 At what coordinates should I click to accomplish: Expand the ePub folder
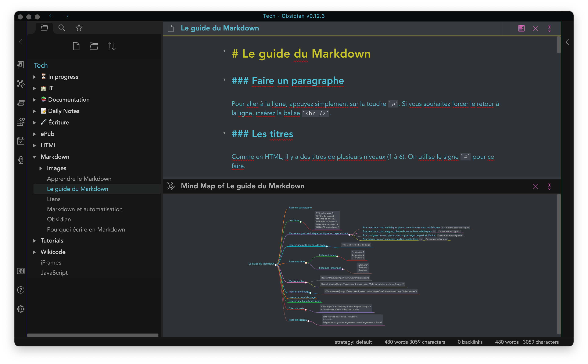(35, 134)
